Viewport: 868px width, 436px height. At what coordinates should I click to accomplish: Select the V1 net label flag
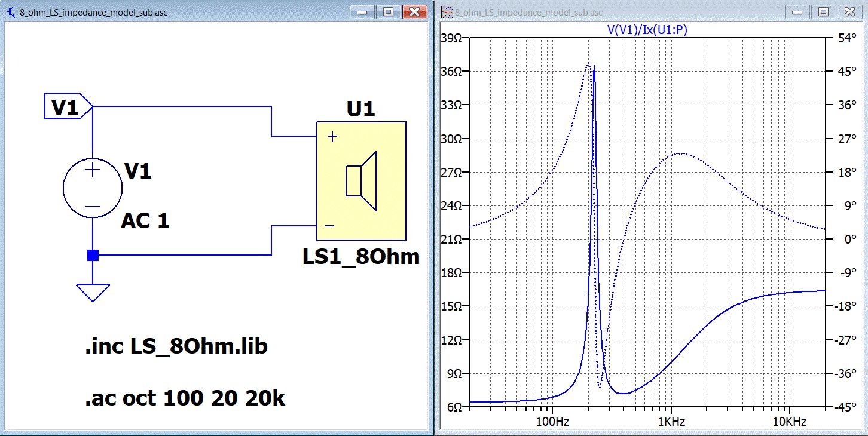[x=68, y=107]
